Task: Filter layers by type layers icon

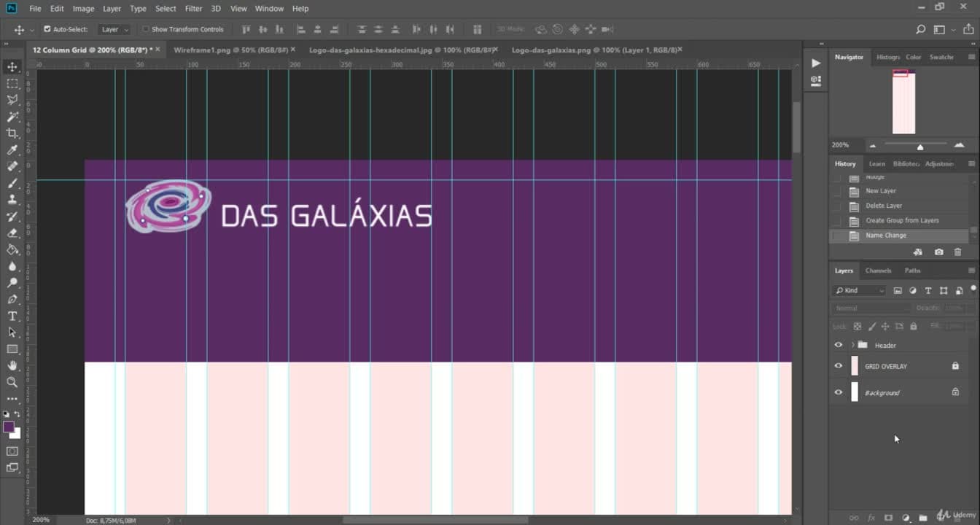Action: [928, 290]
